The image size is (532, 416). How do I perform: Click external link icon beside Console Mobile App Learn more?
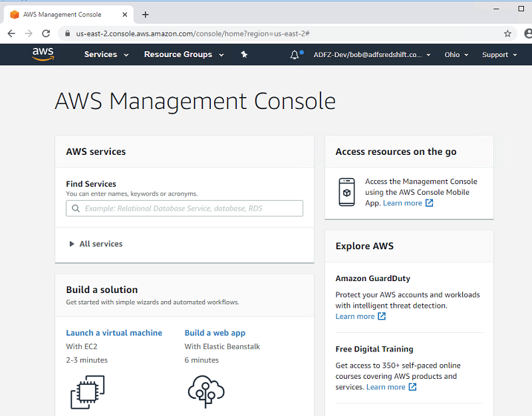[x=429, y=203]
